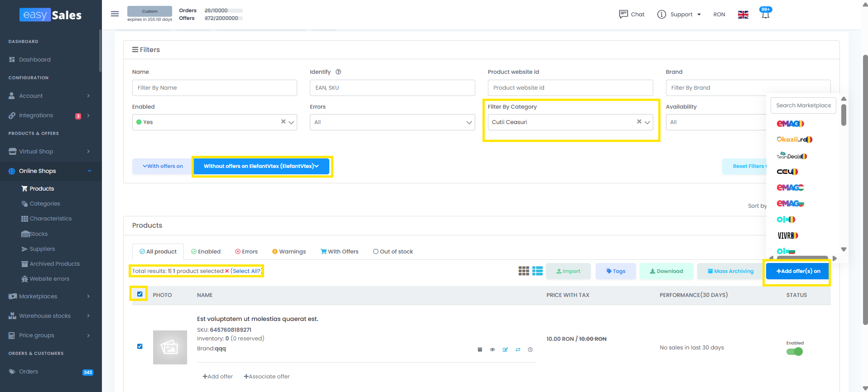Deselect the product via red X
The image size is (868, 392).
(227, 271)
